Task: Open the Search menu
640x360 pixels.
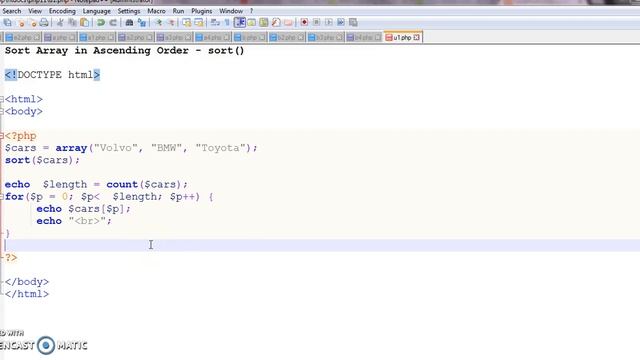Action: [x=11, y=11]
